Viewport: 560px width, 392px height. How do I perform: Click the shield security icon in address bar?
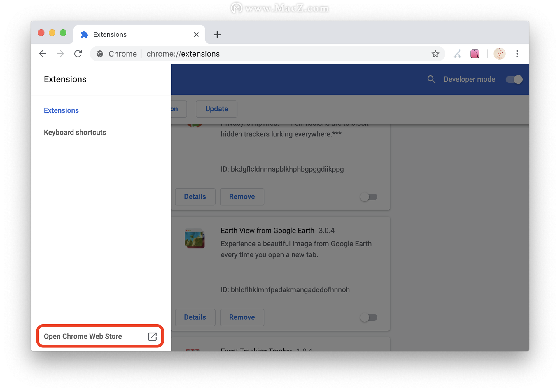[x=99, y=54]
